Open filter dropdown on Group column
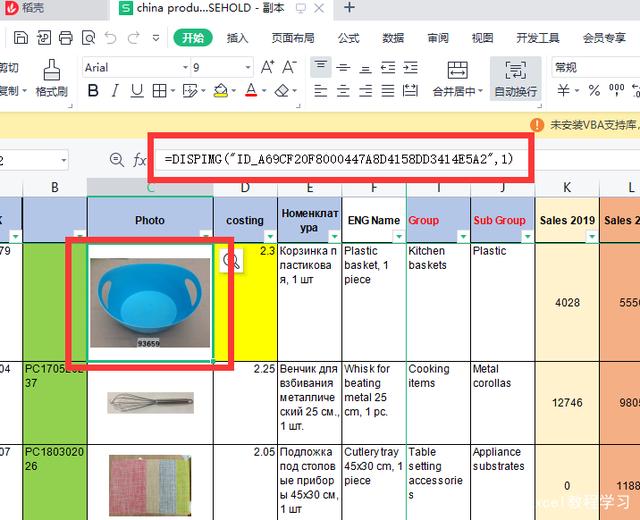The height and width of the screenshot is (520, 640). point(463,236)
